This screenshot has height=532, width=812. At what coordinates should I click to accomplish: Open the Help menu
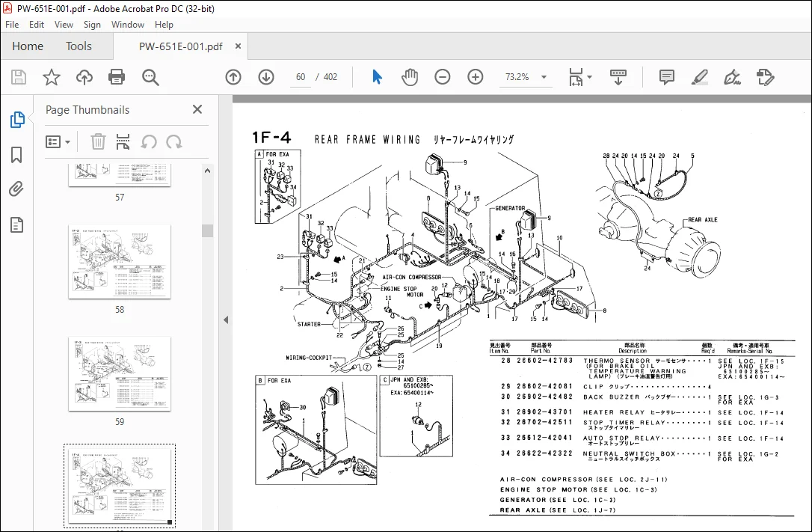click(x=164, y=25)
